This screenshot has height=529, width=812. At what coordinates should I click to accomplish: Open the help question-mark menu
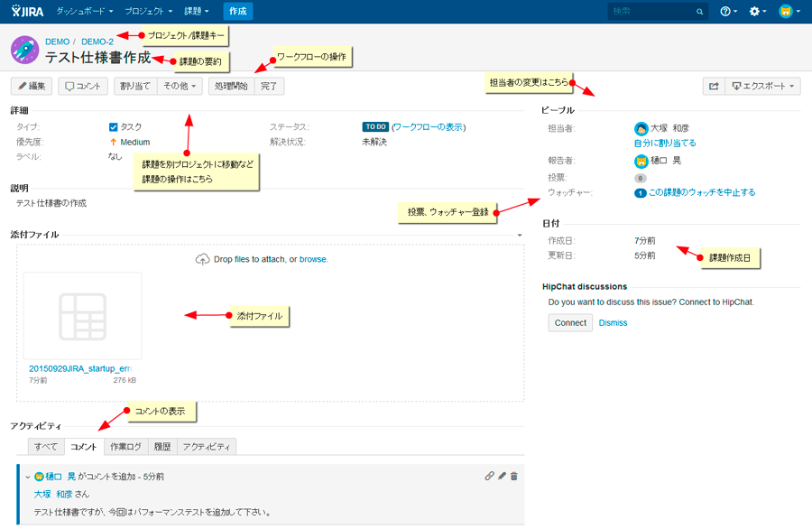(728, 12)
